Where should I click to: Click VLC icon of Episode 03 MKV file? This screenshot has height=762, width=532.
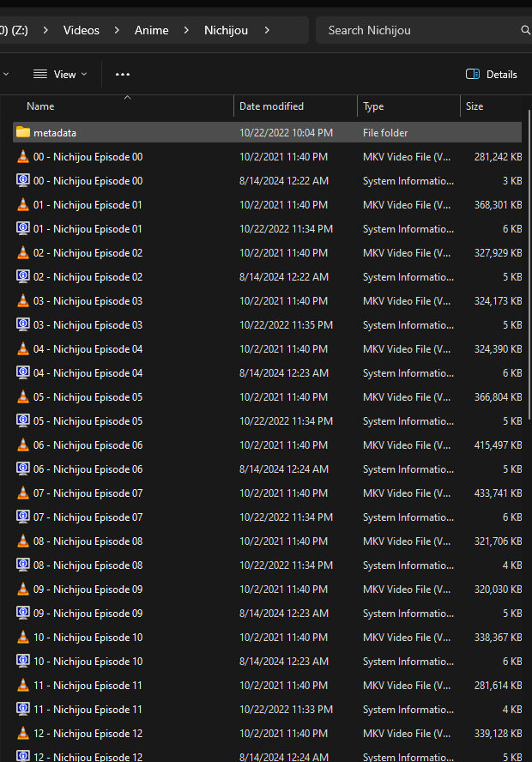[x=23, y=301]
